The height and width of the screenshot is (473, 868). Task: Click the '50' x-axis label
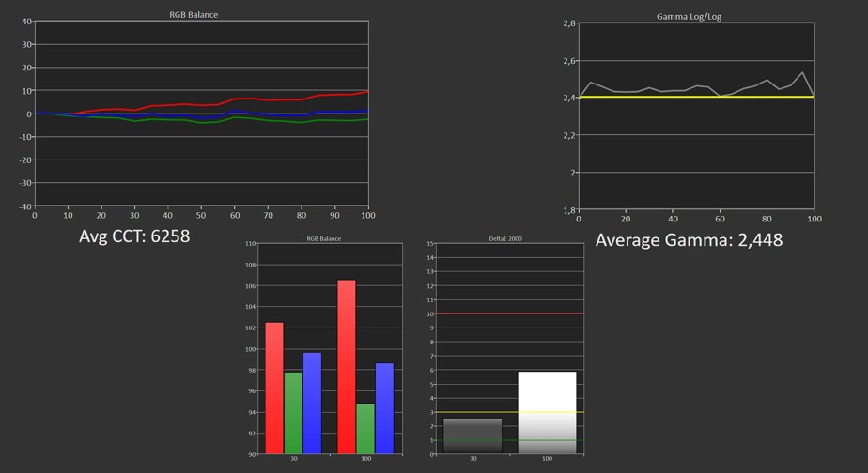(x=201, y=215)
